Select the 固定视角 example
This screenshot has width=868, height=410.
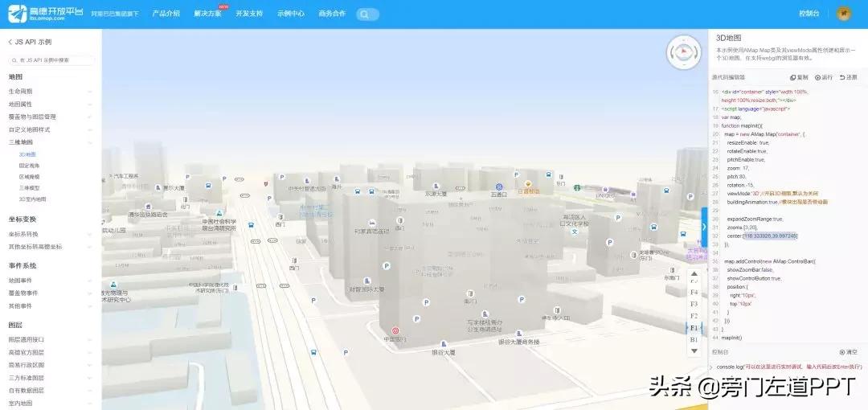(30, 166)
